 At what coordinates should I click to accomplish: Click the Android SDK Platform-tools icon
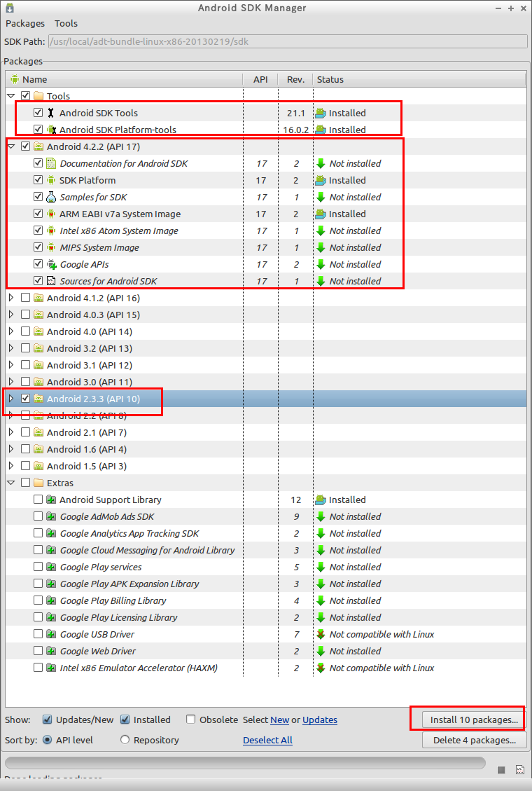(x=51, y=130)
